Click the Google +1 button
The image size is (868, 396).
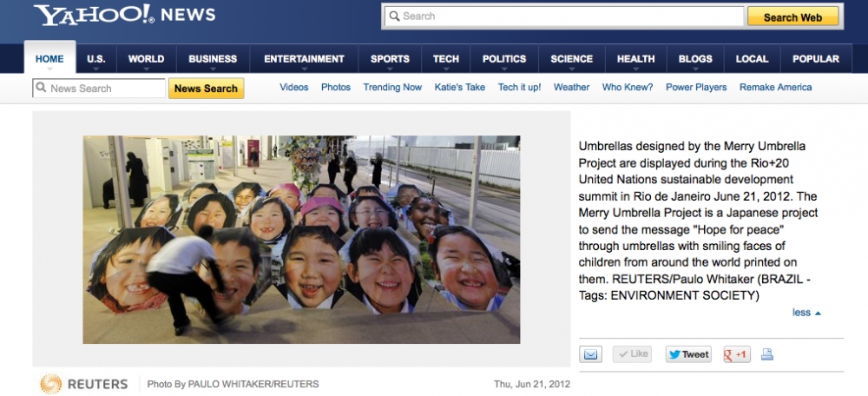[737, 354]
